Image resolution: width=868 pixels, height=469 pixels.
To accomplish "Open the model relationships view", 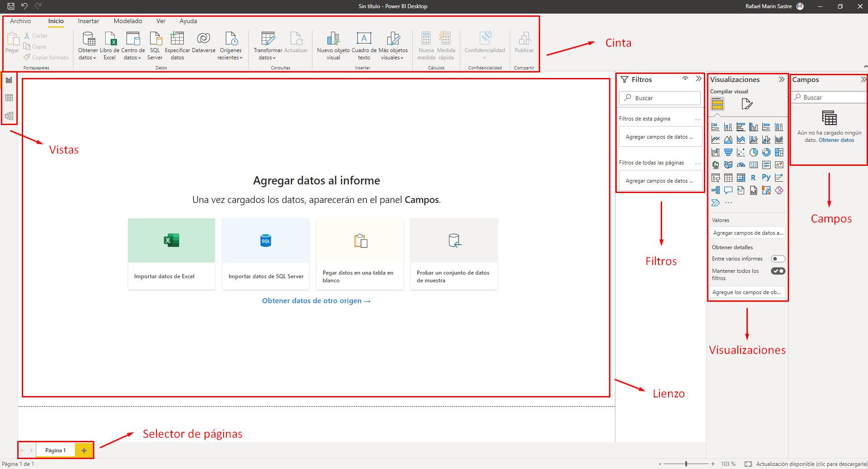I will tap(9, 116).
